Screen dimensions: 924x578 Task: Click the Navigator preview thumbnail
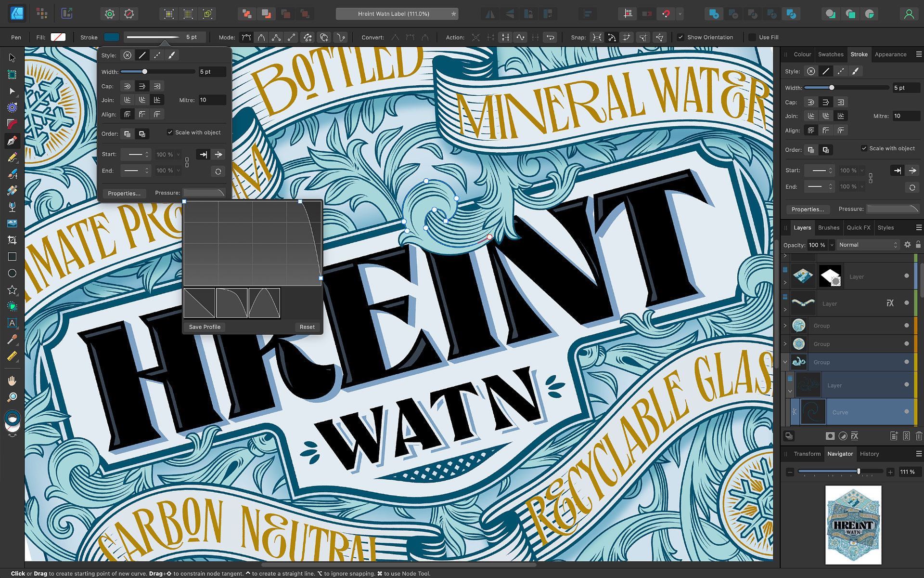[853, 525]
